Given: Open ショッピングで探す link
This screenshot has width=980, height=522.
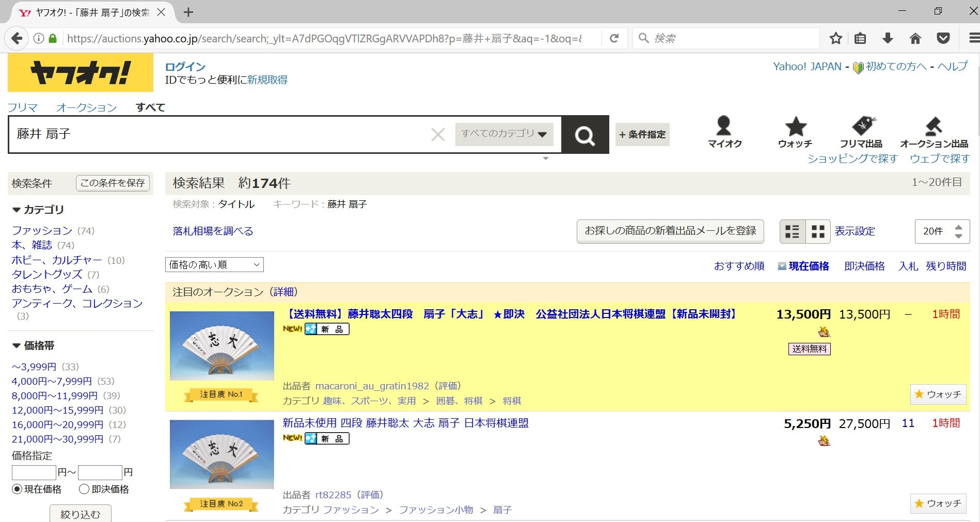Looking at the screenshot, I should click(853, 159).
